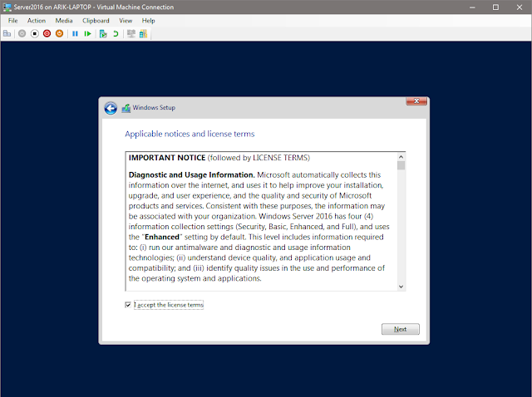This screenshot has width=532, height=397.
Task: Click the 'Applicable notices and license terms' heading
Action: pos(190,134)
